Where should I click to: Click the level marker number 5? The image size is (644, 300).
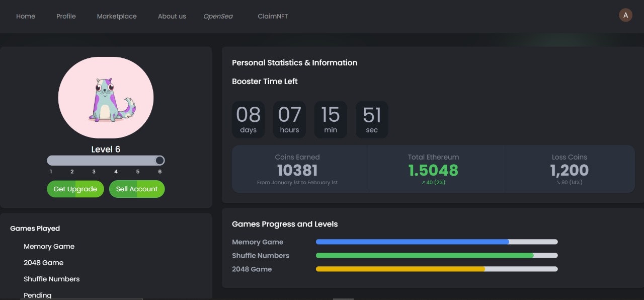point(138,172)
